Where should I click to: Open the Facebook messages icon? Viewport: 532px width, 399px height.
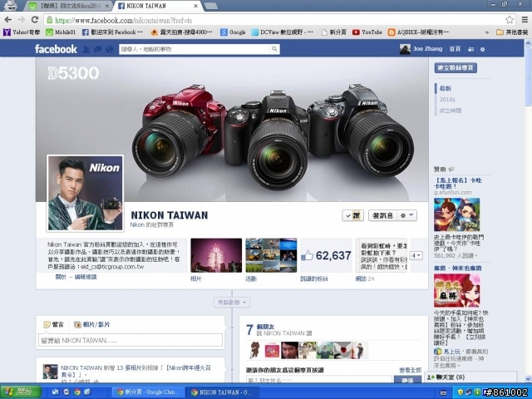click(x=98, y=50)
